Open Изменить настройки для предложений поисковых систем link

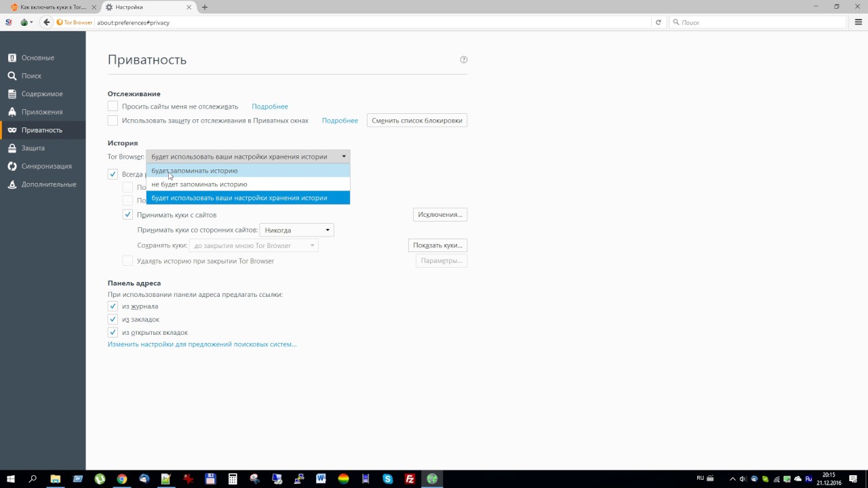[x=202, y=344]
